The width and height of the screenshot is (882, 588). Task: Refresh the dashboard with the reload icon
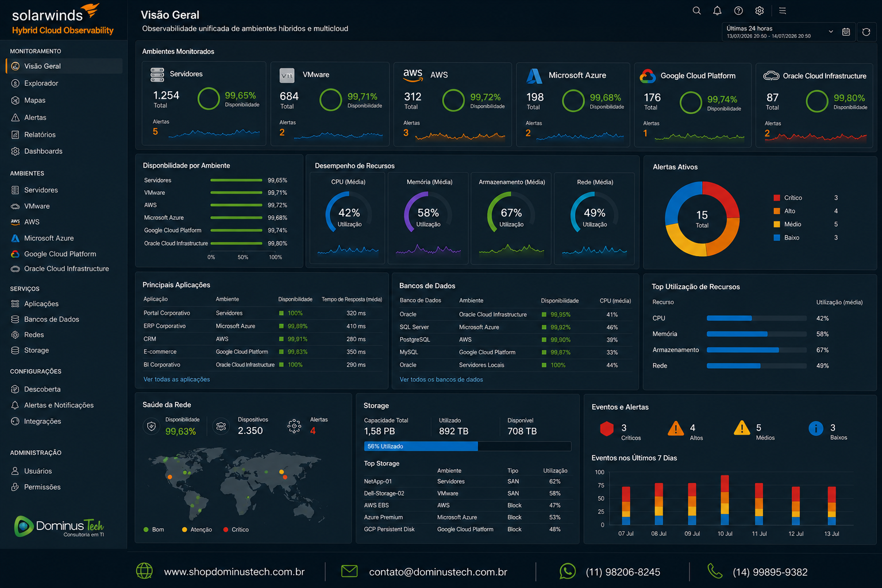click(866, 32)
